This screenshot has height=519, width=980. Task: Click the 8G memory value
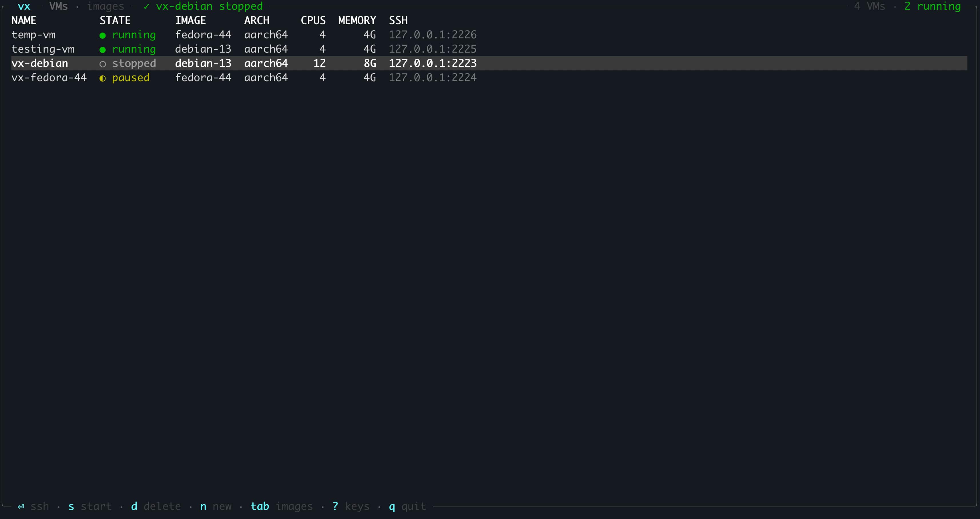[x=370, y=63]
